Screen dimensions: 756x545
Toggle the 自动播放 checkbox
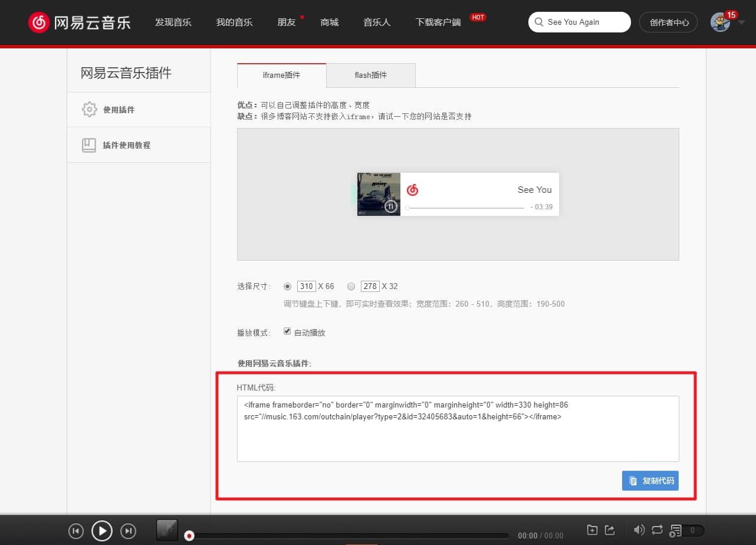287,331
